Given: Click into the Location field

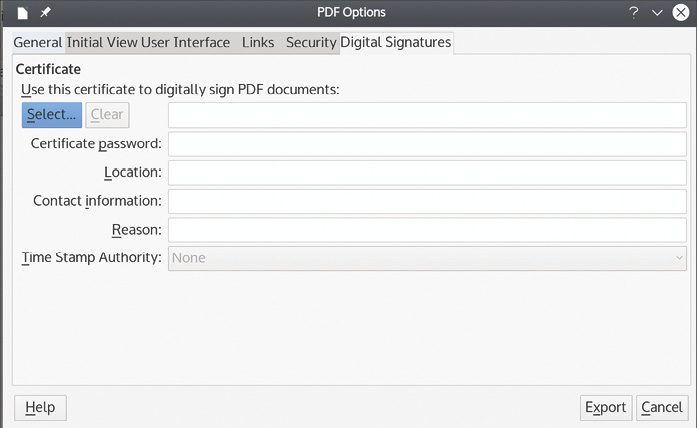Looking at the screenshot, I should pos(427,172).
